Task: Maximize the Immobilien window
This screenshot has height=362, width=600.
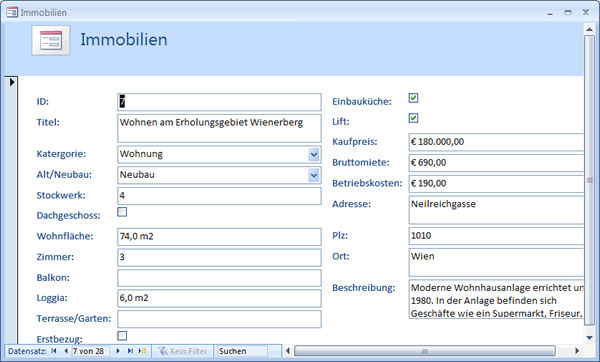Action: coord(568,13)
